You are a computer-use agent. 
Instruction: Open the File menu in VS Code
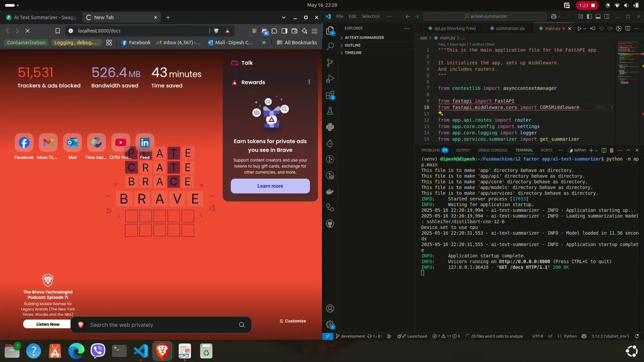click(x=340, y=16)
